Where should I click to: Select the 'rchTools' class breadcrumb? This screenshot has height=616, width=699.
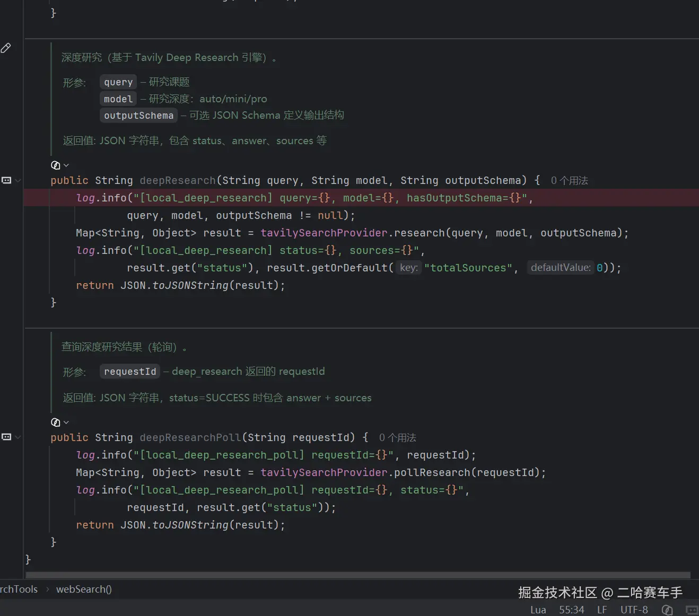click(19, 589)
